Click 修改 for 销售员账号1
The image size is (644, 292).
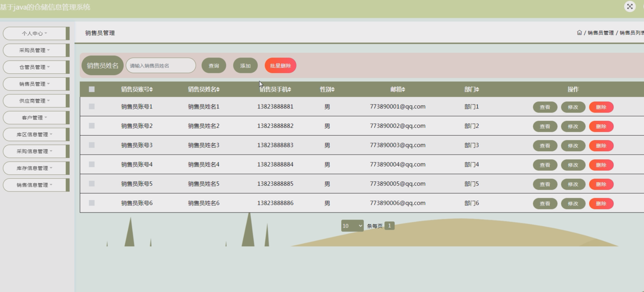(573, 107)
